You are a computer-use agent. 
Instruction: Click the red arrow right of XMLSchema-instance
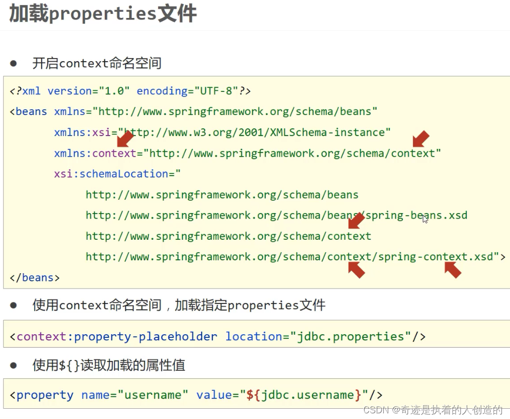(x=421, y=138)
